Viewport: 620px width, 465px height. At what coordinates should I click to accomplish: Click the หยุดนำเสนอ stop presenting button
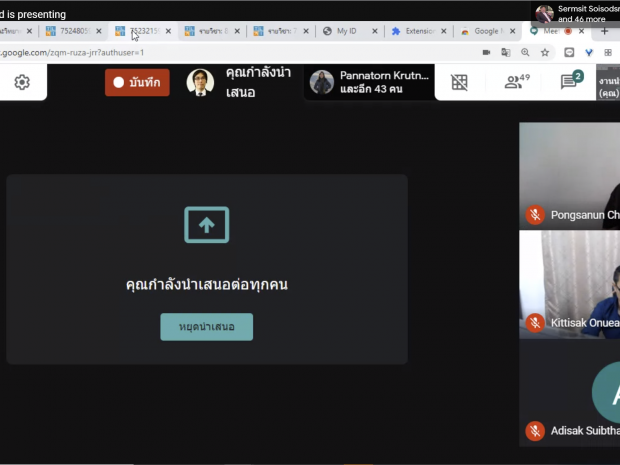[x=206, y=327]
